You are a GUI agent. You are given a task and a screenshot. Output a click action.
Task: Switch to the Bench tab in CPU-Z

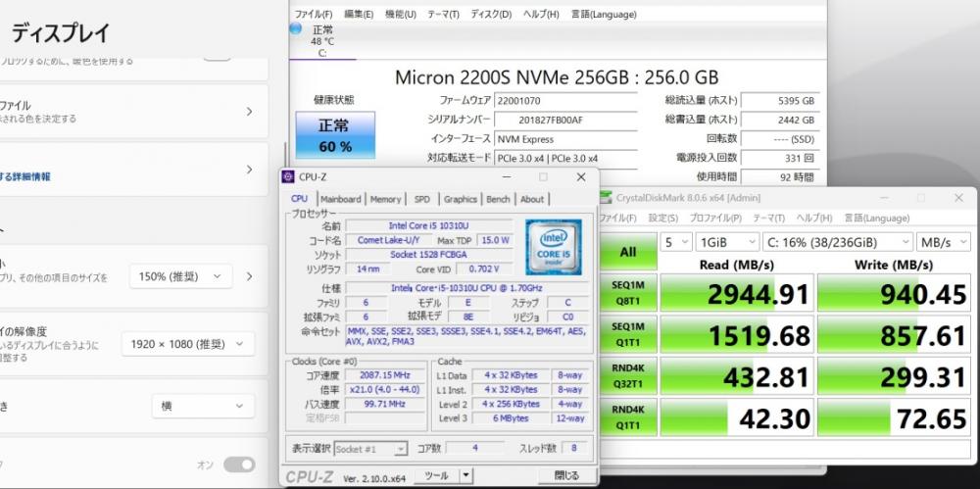[498, 199]
